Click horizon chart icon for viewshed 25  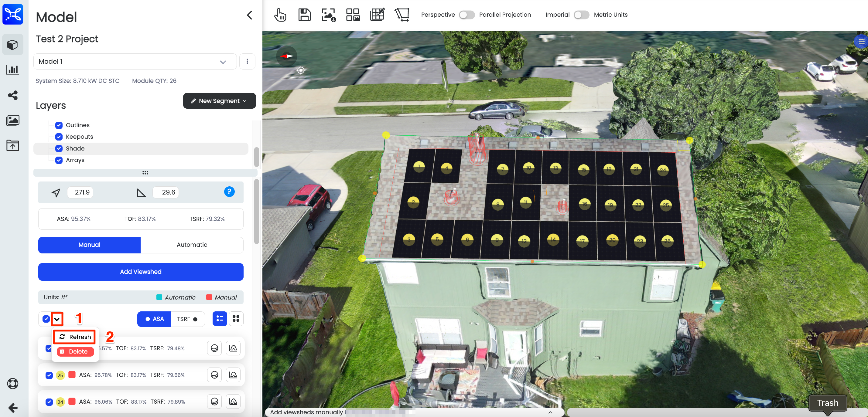233,375
